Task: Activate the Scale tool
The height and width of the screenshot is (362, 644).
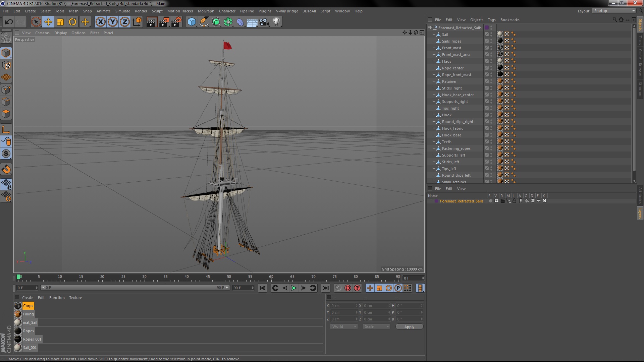Action: 60,22
